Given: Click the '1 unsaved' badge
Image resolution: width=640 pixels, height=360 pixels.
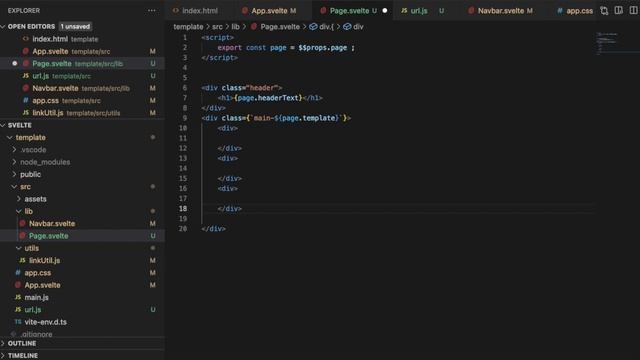Looking at the screenshot, I should 75,27.
